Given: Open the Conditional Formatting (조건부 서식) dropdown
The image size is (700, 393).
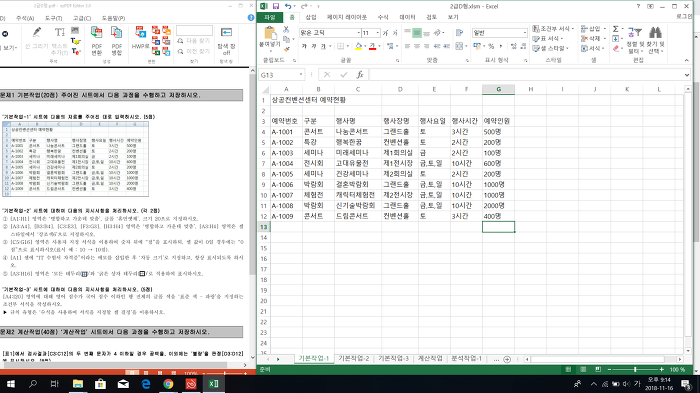Looking at the screenshot, I should click(554, 29).
